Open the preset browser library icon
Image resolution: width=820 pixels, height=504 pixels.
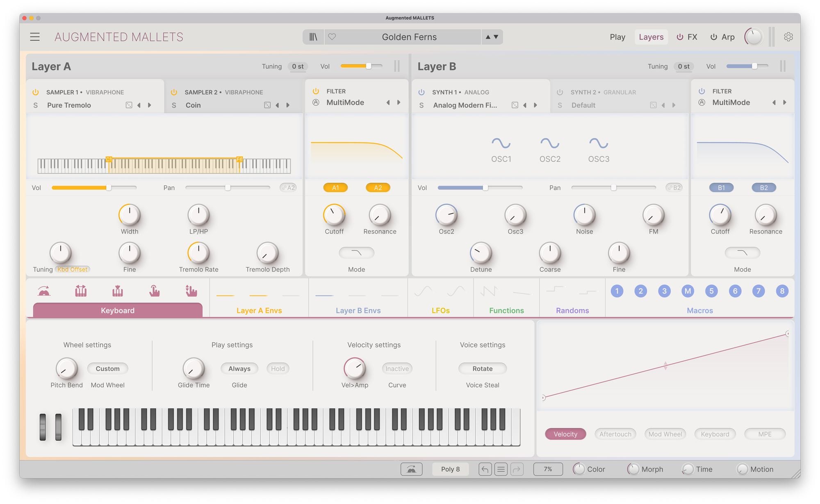click(x=313, y=37)
